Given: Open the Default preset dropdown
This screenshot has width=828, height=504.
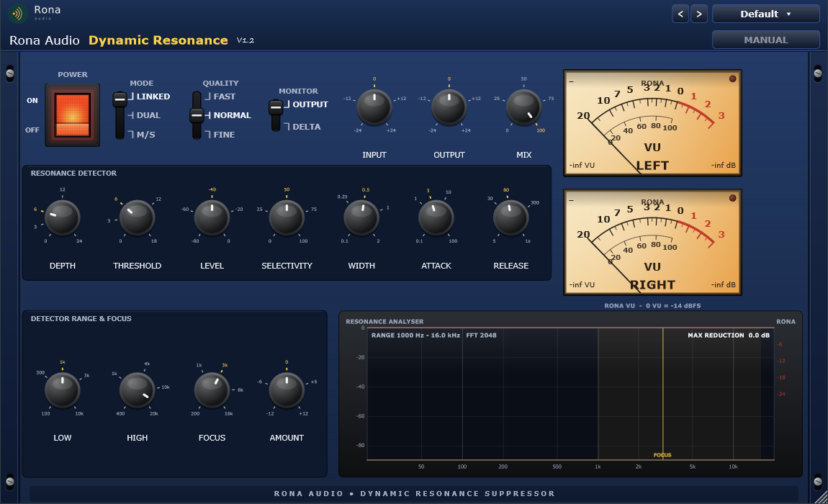Looking at the screenshot, I should pos(765,14).
